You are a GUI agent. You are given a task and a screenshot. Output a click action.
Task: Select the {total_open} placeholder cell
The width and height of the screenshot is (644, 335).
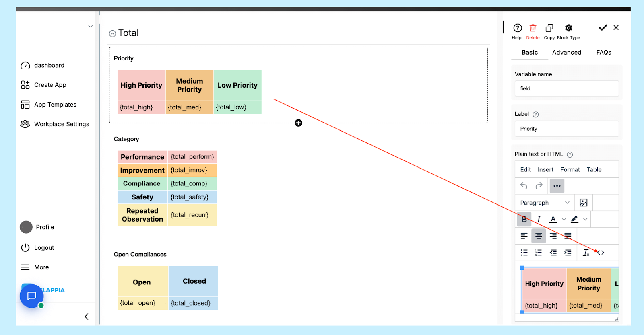(x=142, y=303)
